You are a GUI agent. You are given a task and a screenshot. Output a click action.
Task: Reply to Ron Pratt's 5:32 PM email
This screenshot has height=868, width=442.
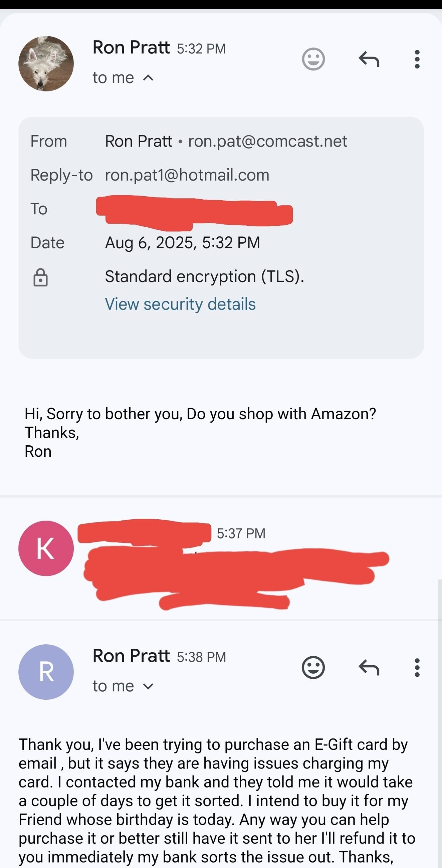[x=369, y=59]
